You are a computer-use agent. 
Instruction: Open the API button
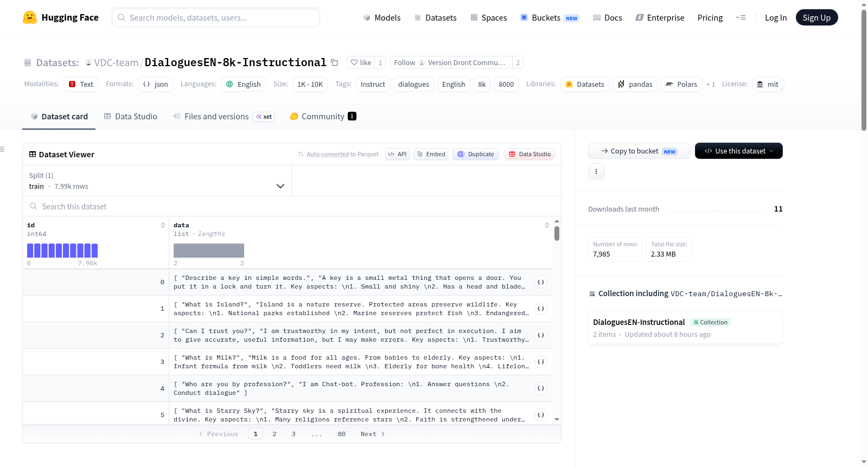pyautogui.click(x=397, y=154)
